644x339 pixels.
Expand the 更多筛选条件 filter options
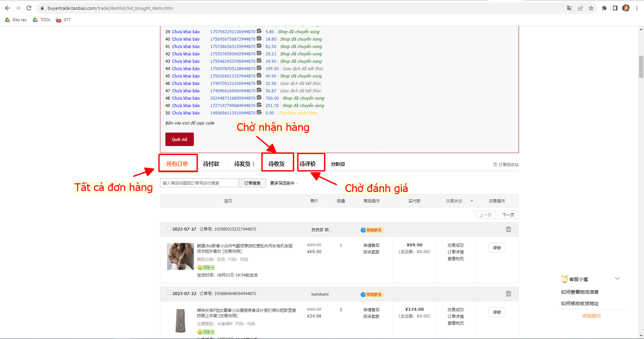[284, 183]
